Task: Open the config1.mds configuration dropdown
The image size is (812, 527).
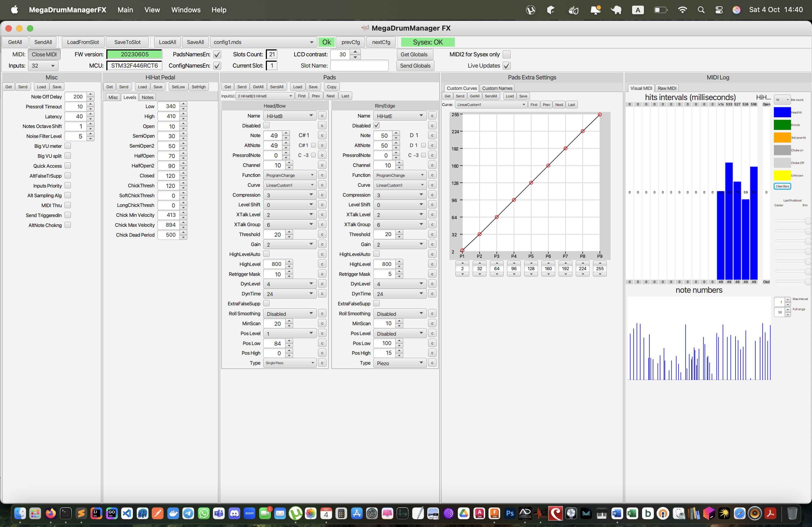Action: point(263,42)
